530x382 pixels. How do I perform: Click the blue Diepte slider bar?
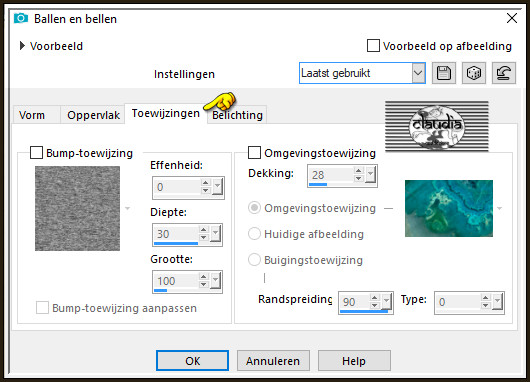click(176, 243)
